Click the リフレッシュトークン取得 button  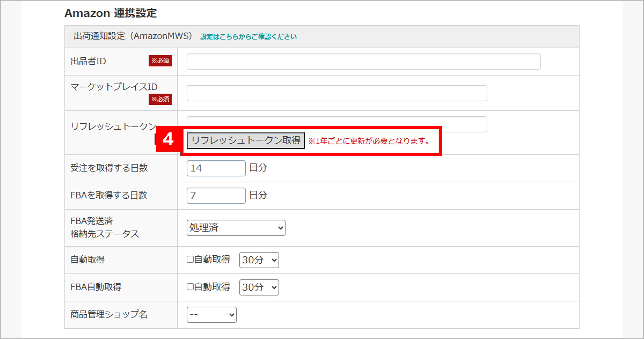(x=246, y=141)
